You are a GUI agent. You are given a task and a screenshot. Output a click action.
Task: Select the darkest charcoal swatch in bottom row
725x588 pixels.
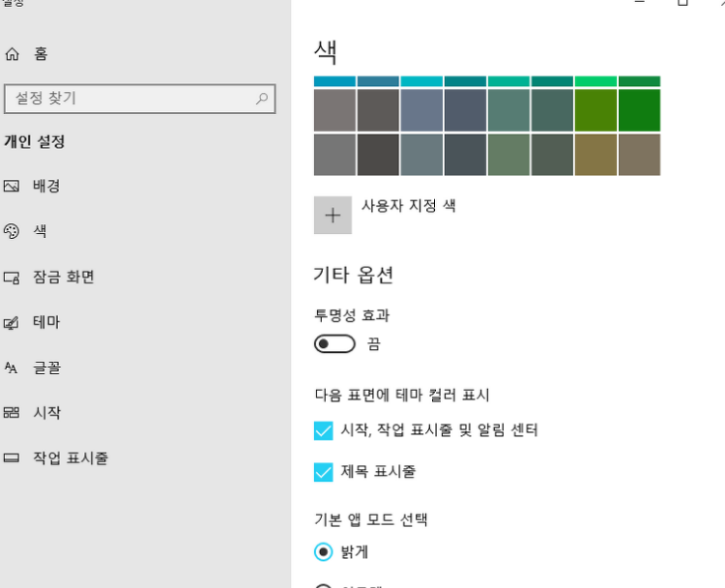pyautogui.click(x=378, y=155)
